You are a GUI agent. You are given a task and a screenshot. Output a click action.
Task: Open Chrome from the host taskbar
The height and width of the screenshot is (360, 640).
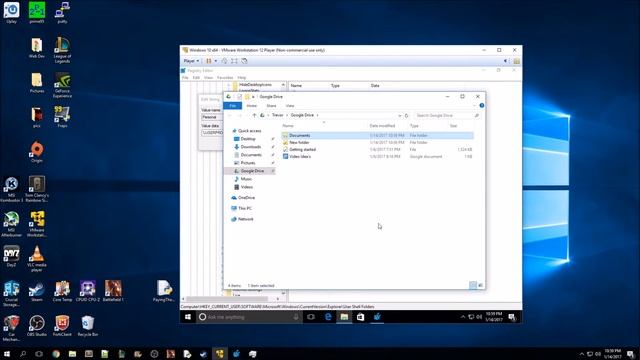56,354
